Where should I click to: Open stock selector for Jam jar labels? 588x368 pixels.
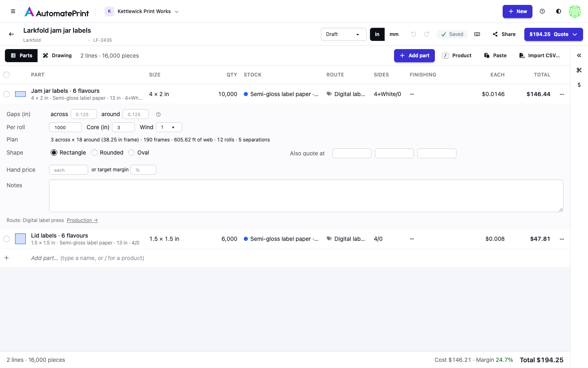[281, 94]
